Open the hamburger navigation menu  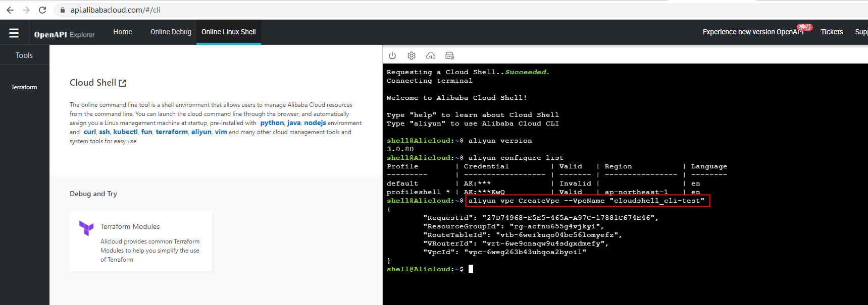[14, 33]
